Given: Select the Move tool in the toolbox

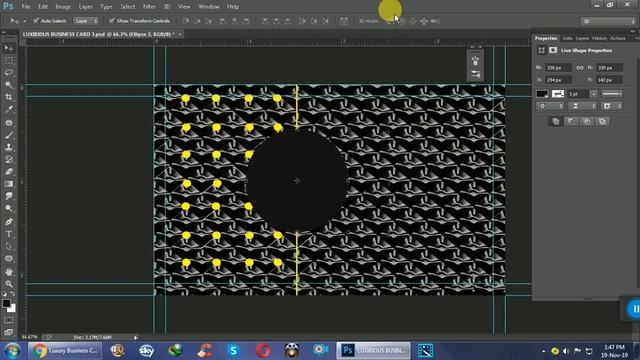Looking at the screenshot, I should (x=9, y=48).
